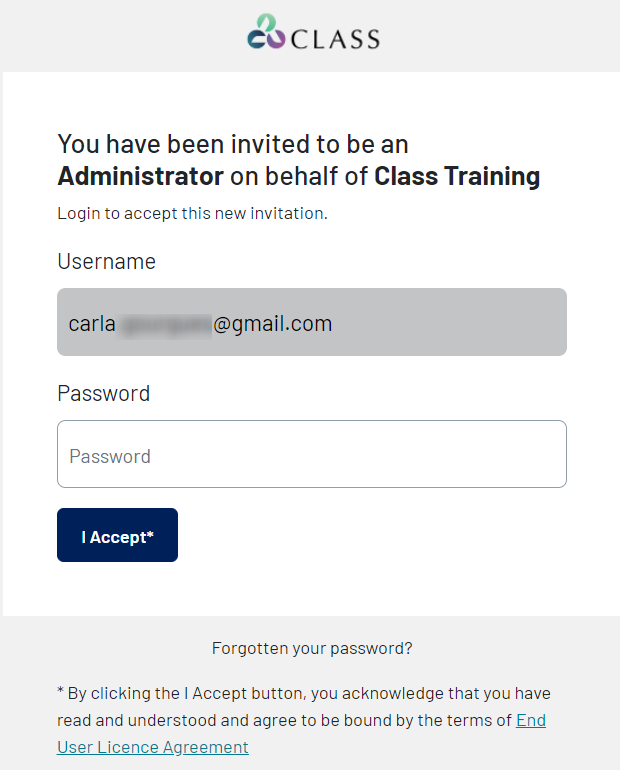Click the word End in licence link
The image size is (620, 770).
click(531, 720)
